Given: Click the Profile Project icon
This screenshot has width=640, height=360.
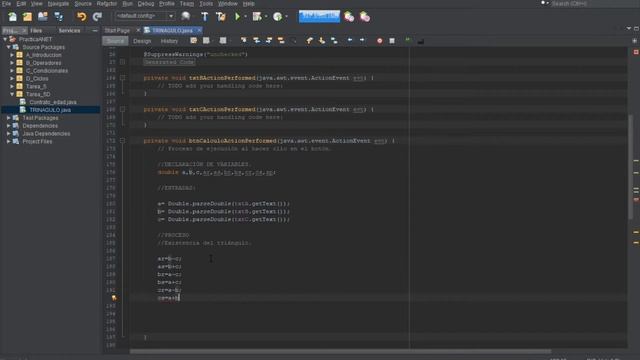Looking at the screenshot, I should click(x=278, y=16).
